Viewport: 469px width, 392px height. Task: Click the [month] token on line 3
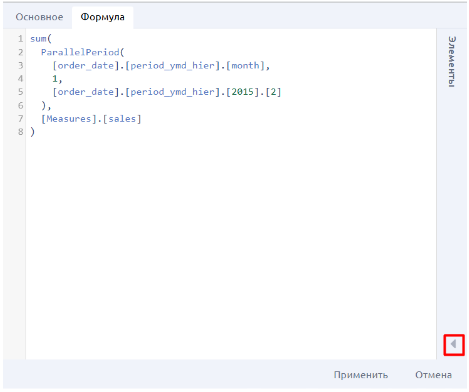click(245, 65)
